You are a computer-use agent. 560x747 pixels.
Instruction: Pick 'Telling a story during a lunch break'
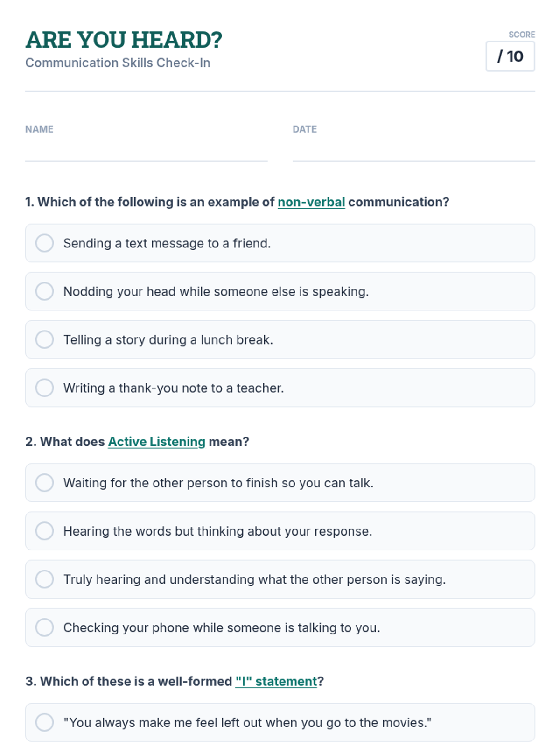[45, 339]
